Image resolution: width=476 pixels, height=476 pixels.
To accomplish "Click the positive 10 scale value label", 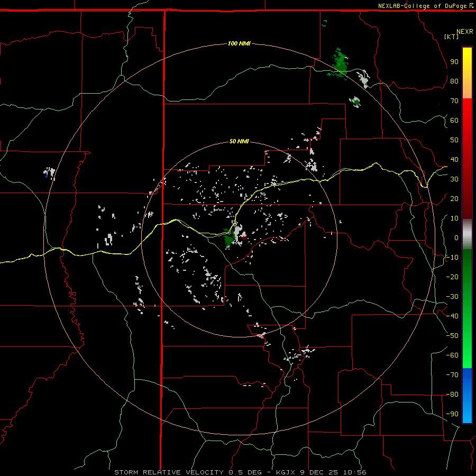I will [x=454, y=218].
